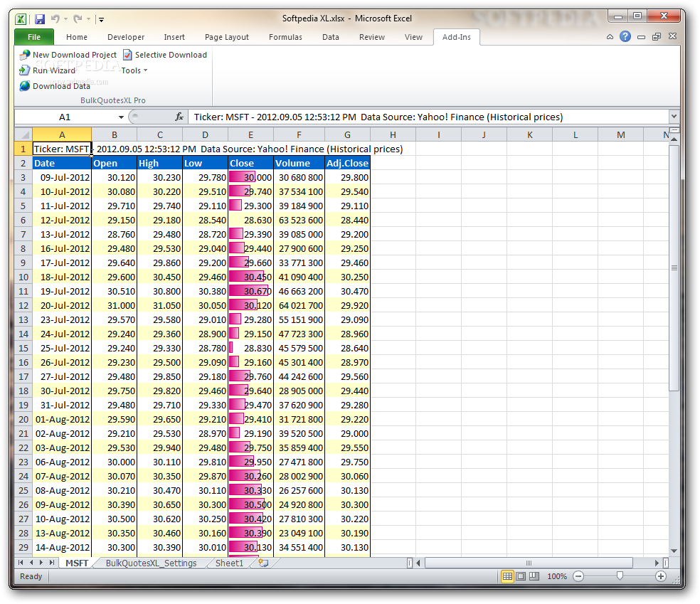Click the 100% zoom level button
This screenshot has width=700, height=604.
557,576
